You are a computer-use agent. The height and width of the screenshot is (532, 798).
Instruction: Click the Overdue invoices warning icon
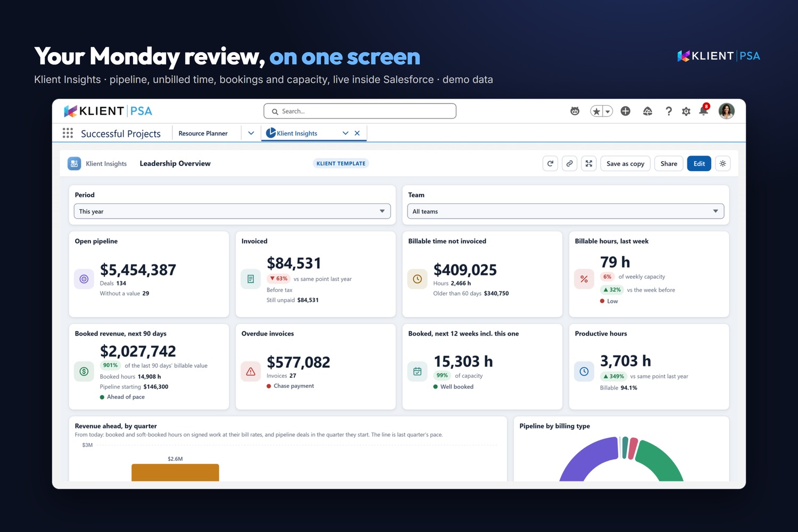click(x=251, y=371)
